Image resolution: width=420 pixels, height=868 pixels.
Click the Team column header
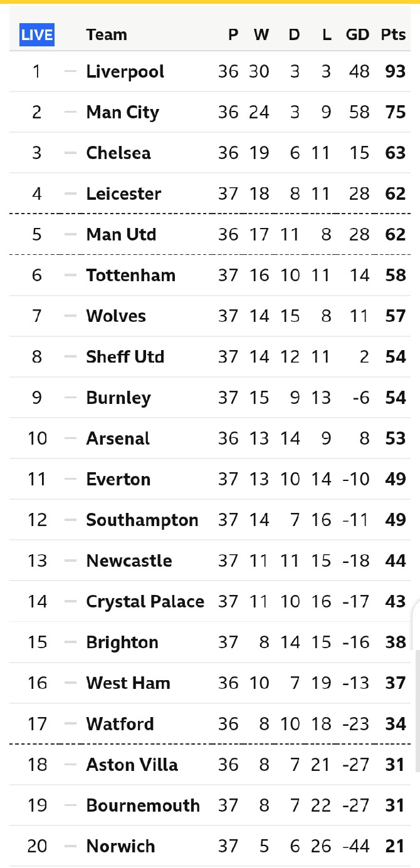pyautogui.click(x=106, y=35)
